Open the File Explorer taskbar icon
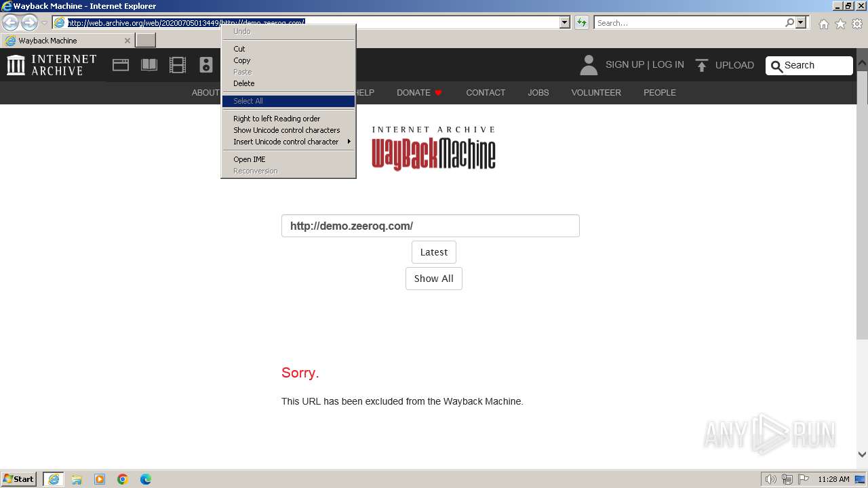Viewport: 868px width, 488px height. [x=77, y=479]
